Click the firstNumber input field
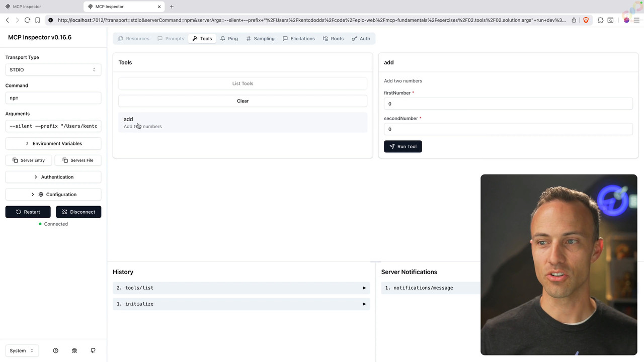Screen dimensions: 644x362 pyautogui.click(x=508, y=104)
